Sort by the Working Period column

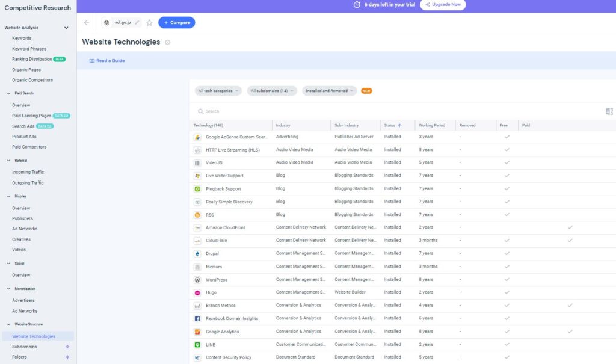tap(432, 125)
